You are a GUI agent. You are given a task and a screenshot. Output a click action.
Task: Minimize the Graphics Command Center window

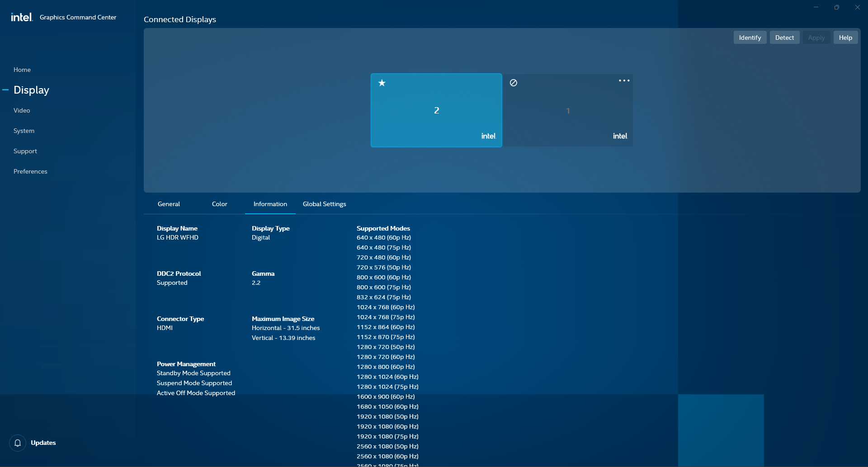pyautogui.click(x=816, y=7)
